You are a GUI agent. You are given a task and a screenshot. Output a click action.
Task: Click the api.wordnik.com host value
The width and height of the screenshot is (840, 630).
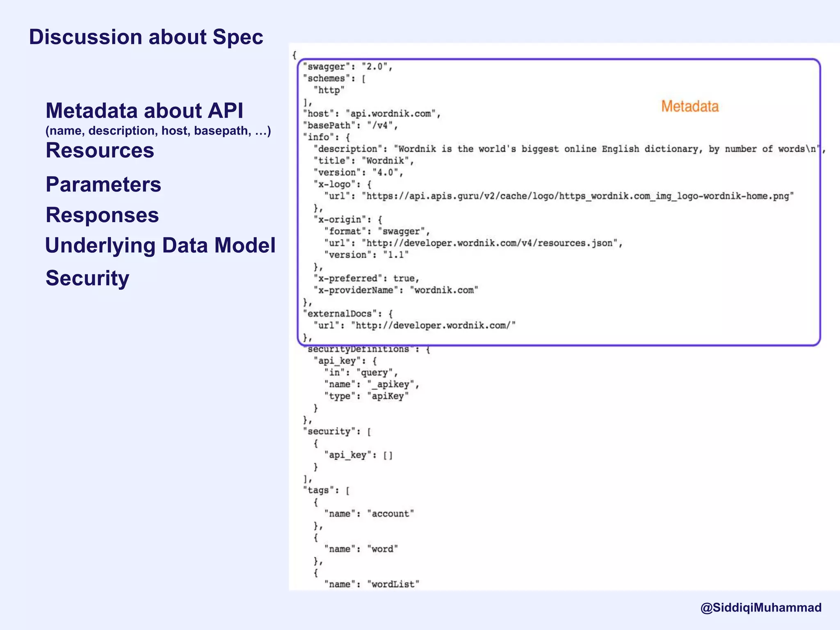(x=393, y=114)
